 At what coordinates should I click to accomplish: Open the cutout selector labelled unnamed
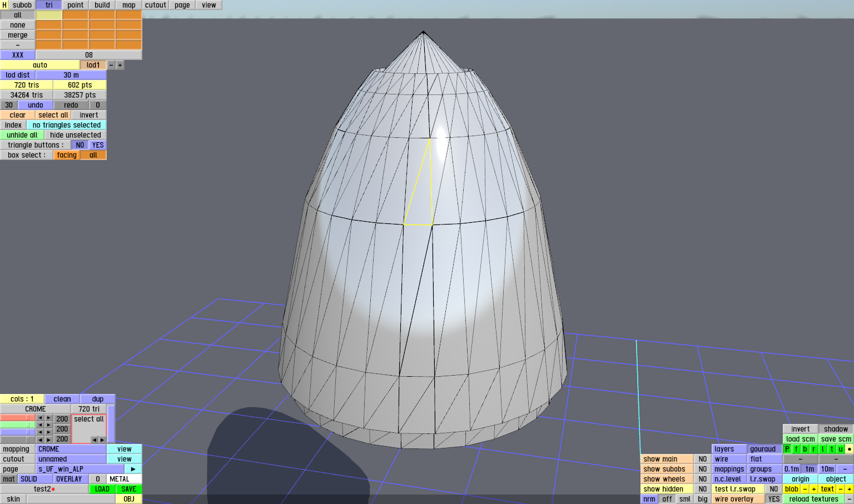tap(71, 459)
